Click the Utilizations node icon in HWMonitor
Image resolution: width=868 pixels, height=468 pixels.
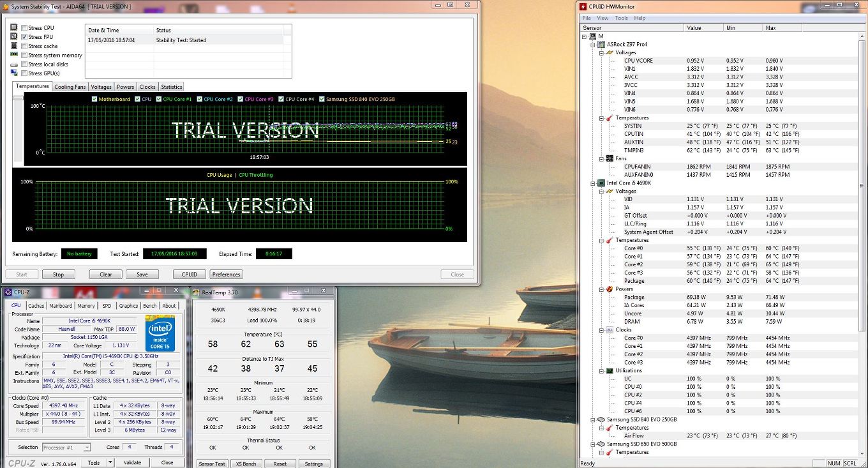point(610,371)
